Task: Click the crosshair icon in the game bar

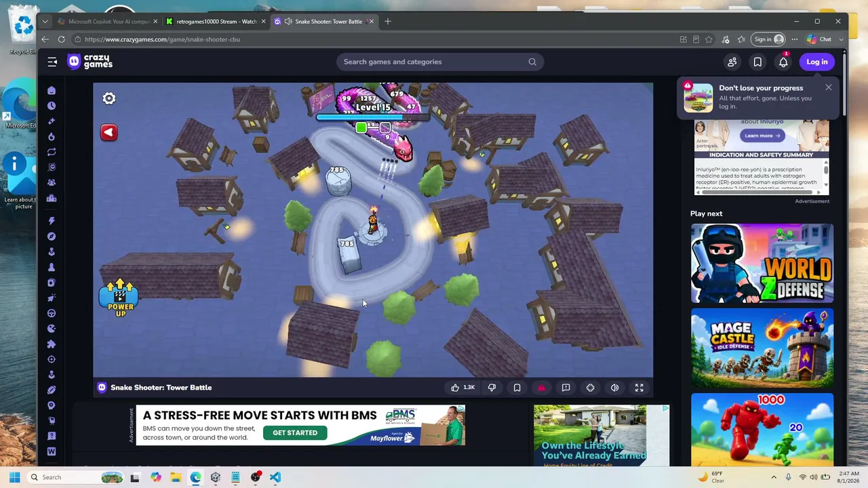Action: (x=590, y=388)
